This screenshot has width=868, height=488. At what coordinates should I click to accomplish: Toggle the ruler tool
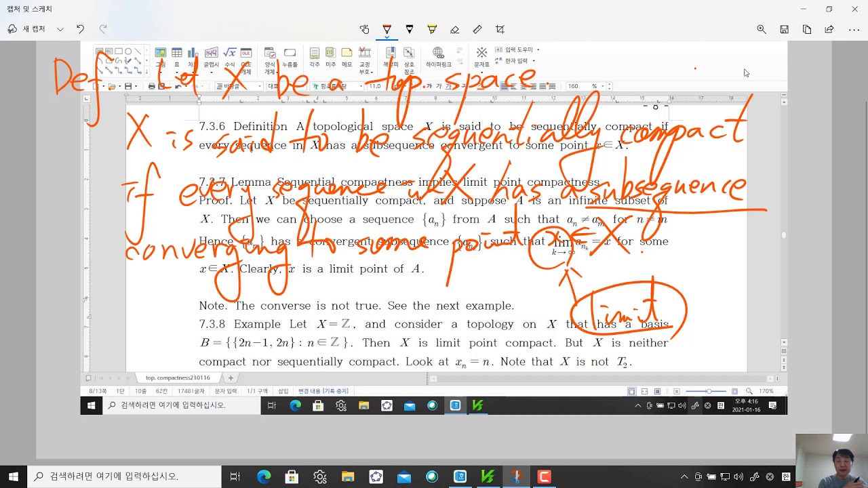[477, 29]
